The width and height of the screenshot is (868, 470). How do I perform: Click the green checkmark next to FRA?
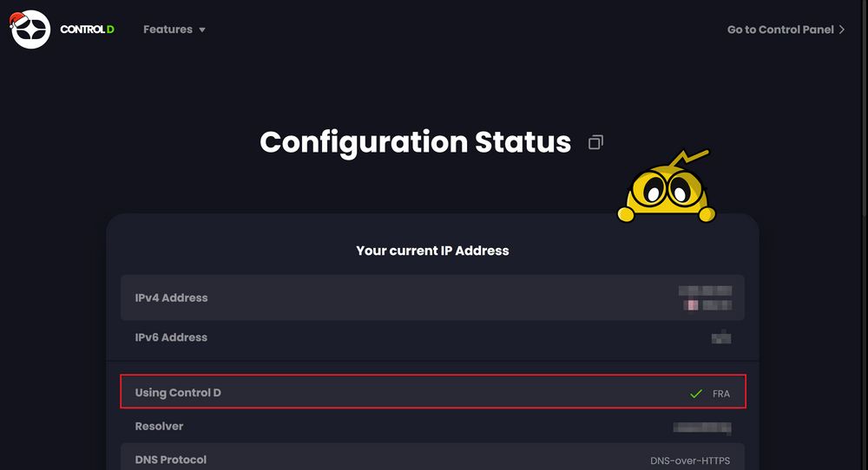click(696, 394)
